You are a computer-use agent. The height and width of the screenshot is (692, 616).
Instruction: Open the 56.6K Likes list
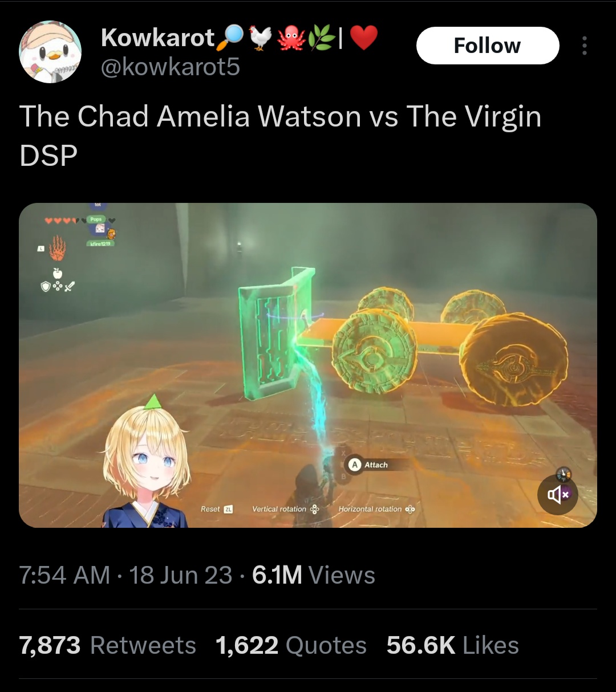(x=453, y=646)
